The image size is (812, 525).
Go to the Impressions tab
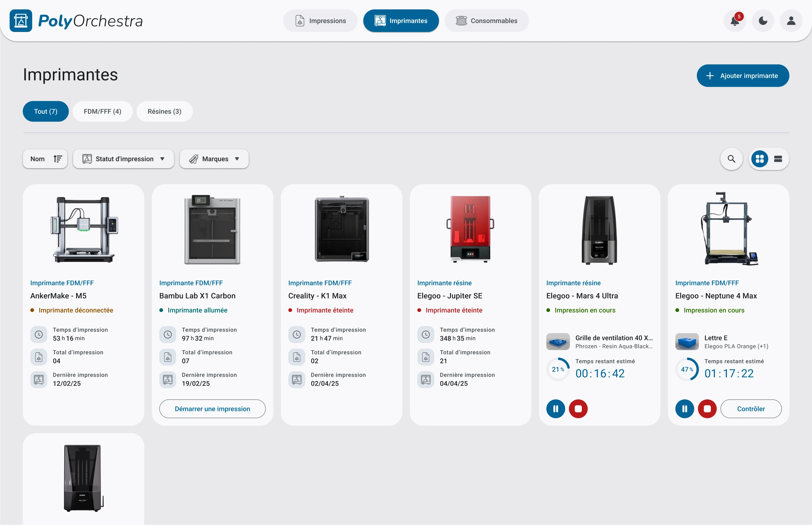pyautogui.click(x=320, y=21)
